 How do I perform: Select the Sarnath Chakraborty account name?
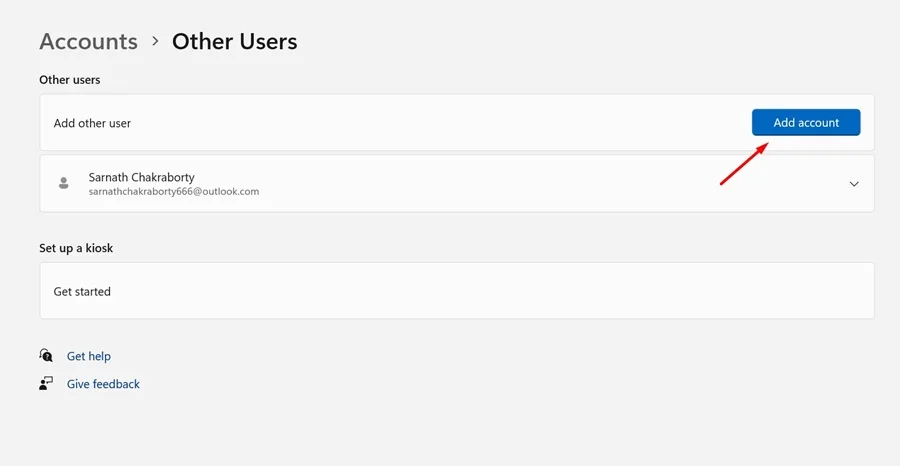point(141,177)
